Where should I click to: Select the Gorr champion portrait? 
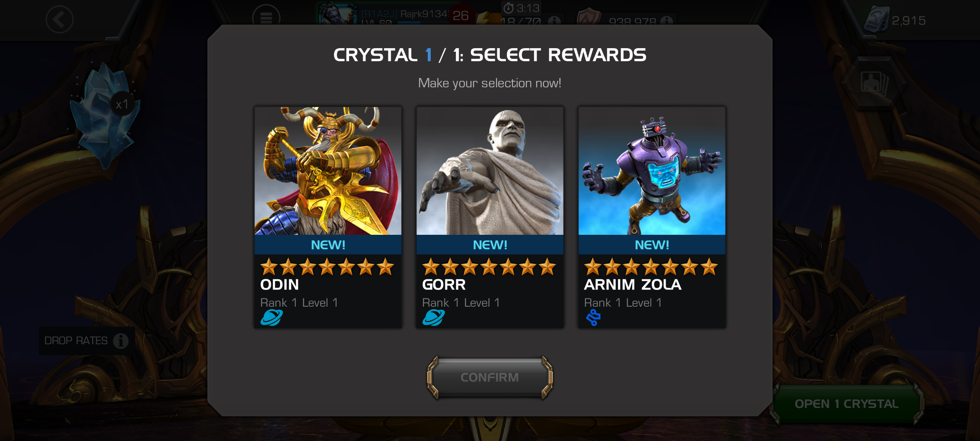(490, 171)
